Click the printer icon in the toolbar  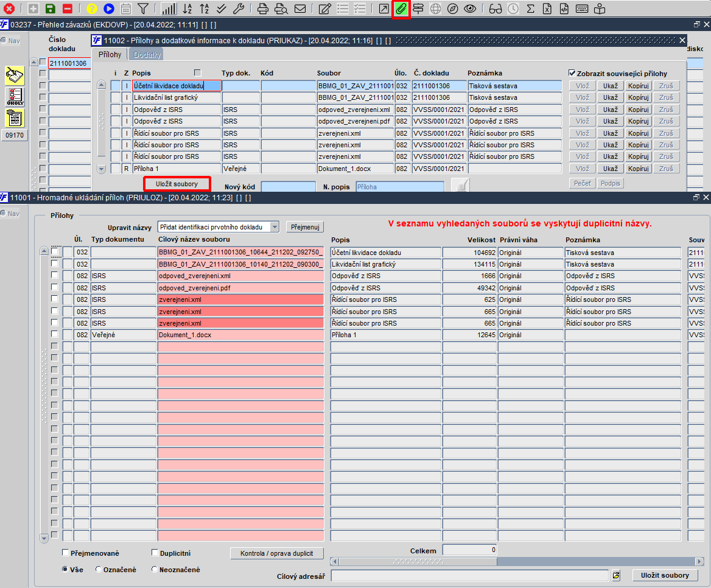click(x=263, y=9)
